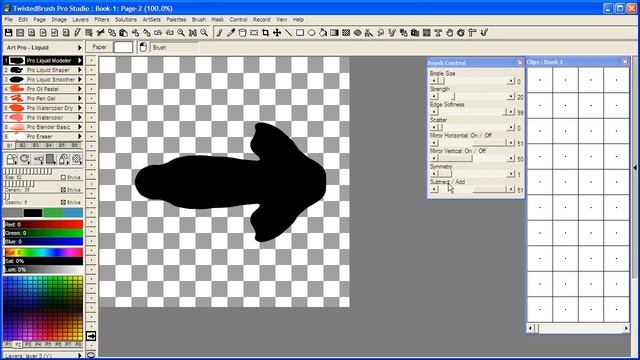Click the Paper button

point(99,47)
